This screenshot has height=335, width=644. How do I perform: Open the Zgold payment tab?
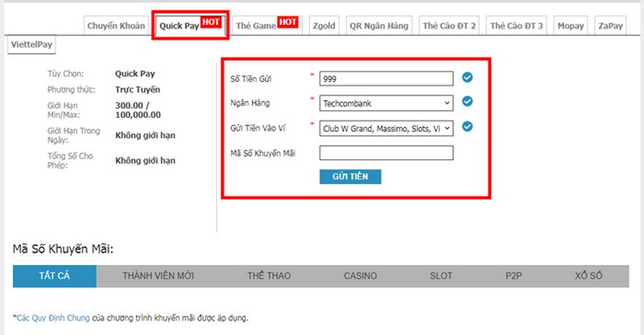pyautogui.click(x=324, y=26)
